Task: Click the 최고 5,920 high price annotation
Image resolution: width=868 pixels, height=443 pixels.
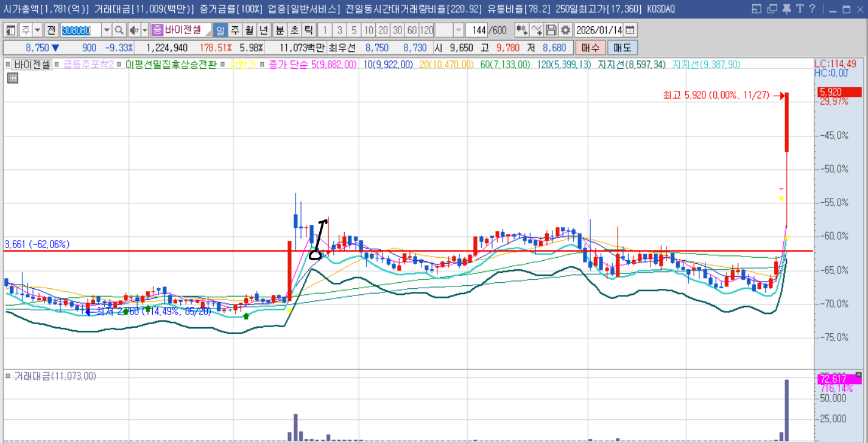Action: click(x=716, y=95)
